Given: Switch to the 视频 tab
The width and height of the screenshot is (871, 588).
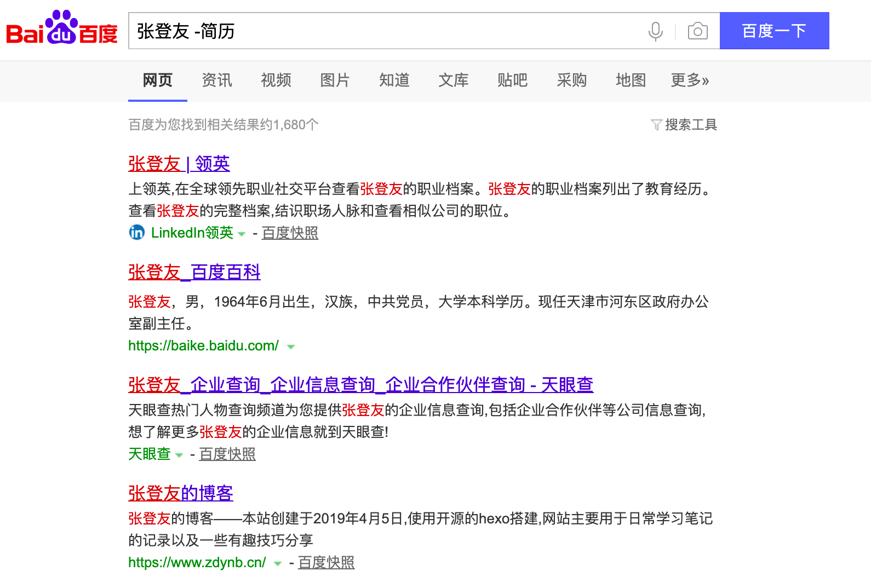Looking at the screenshot, I should click(276, 80).
